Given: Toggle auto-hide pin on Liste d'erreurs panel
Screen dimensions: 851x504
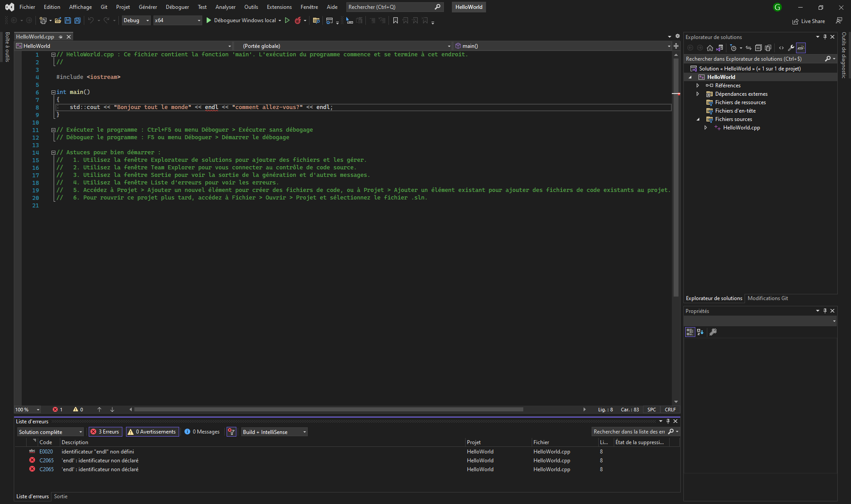Looking at the screenshot, I should [668, 421].
